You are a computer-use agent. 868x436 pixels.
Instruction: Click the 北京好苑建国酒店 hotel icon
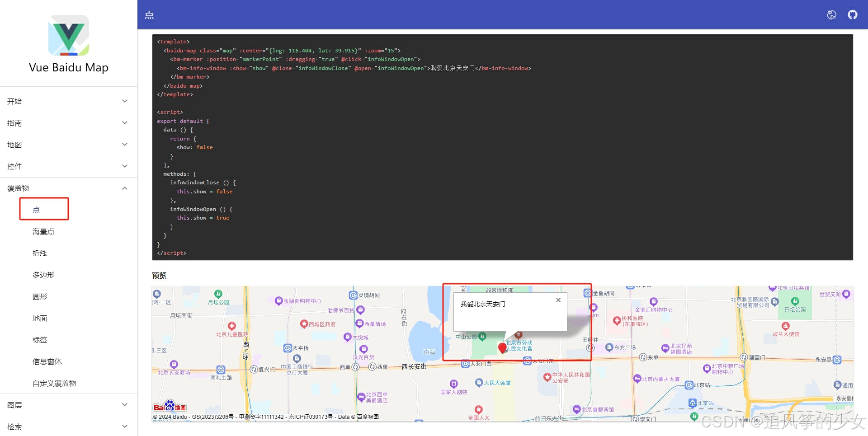665,348
